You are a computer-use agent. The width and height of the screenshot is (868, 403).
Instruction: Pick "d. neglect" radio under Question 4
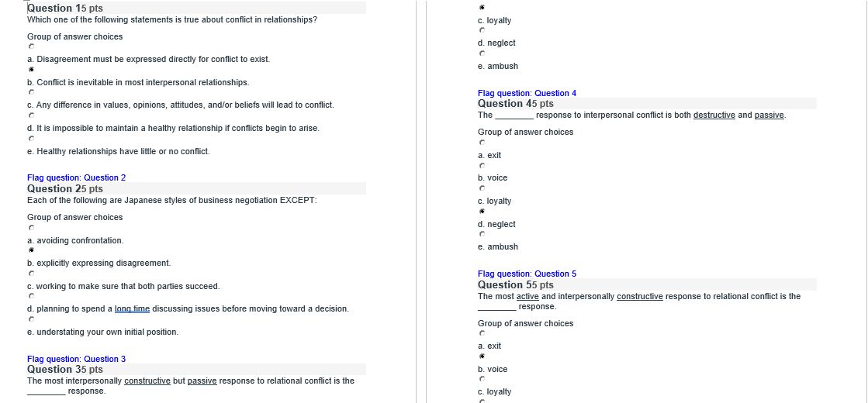pos(482,211)
